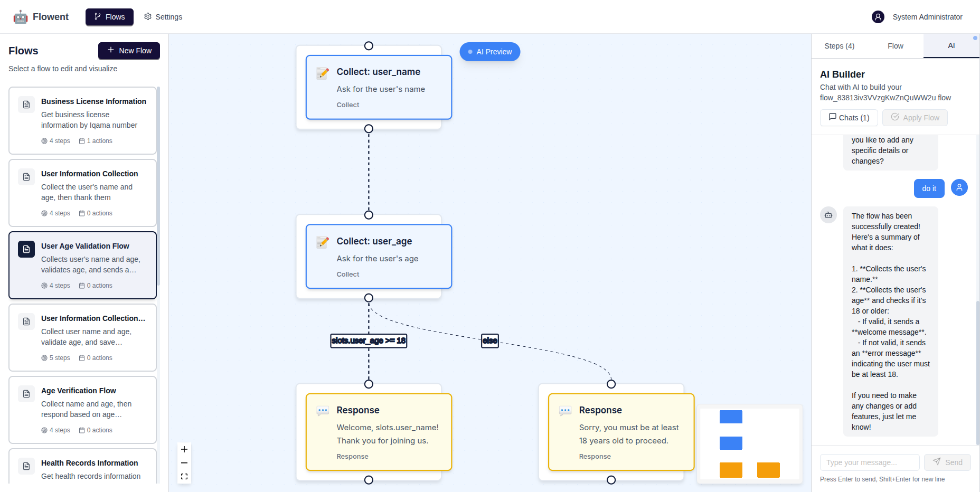Click the zoom out minus control
Screen dimensions: 980x492
point(184,463)
